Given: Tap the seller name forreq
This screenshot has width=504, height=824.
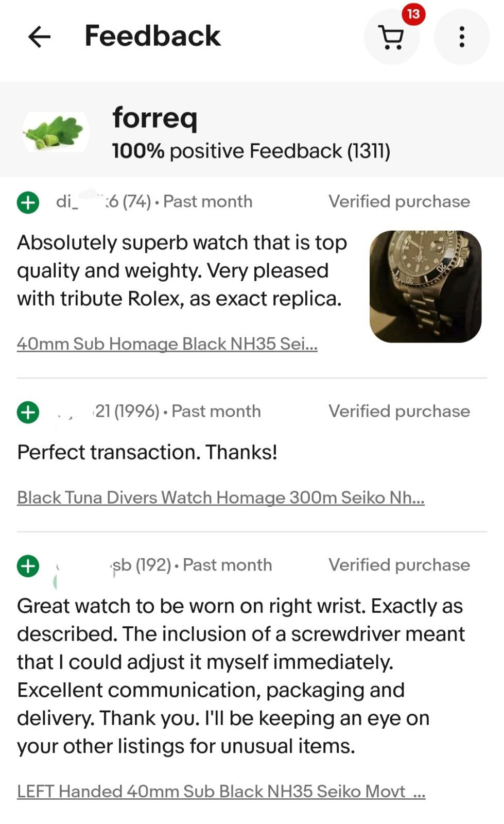Looking at the screenshot, I should point(154,118).
